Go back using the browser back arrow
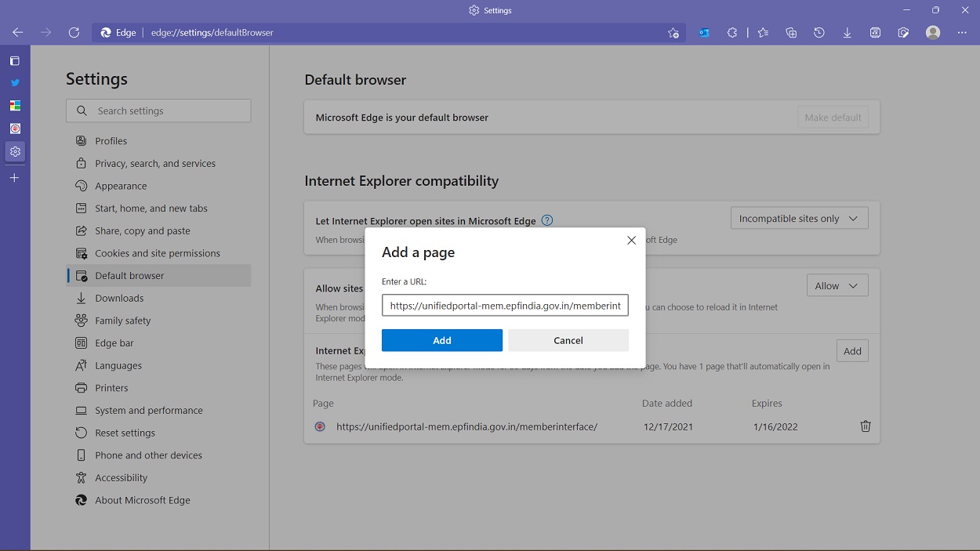The height and width of the screenshot is (551, 980). (x=17, y=33)
